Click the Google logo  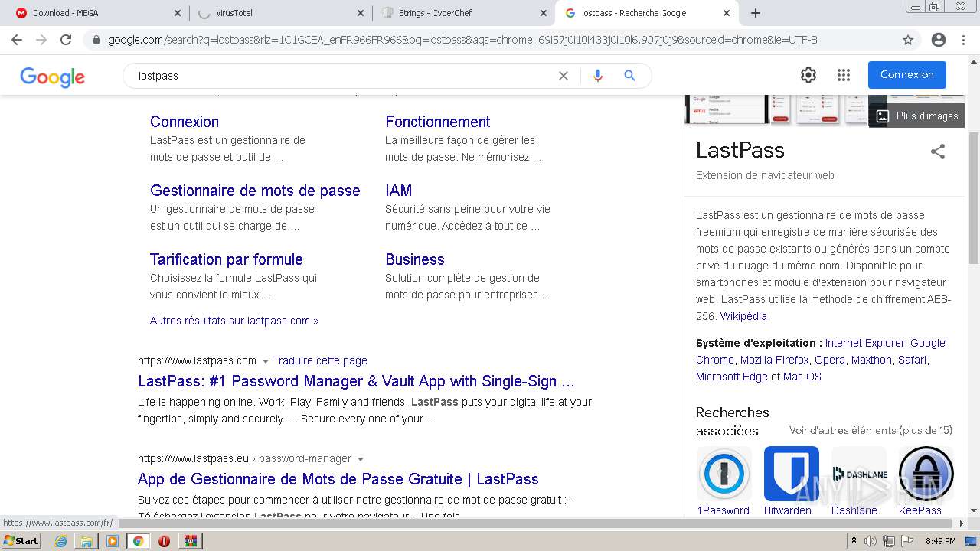(x=52, y=77)
